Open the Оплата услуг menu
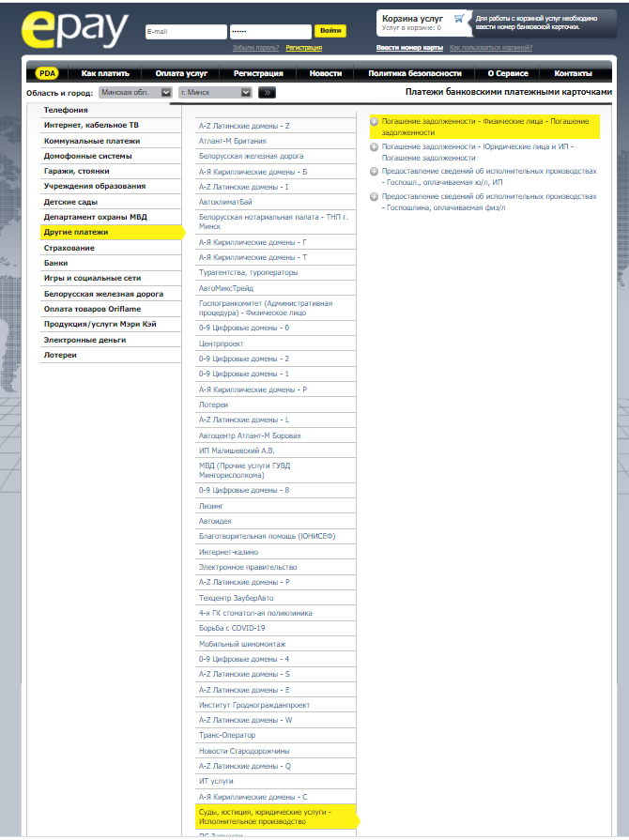This screenshot has width=629, height=840. (181, 73)
